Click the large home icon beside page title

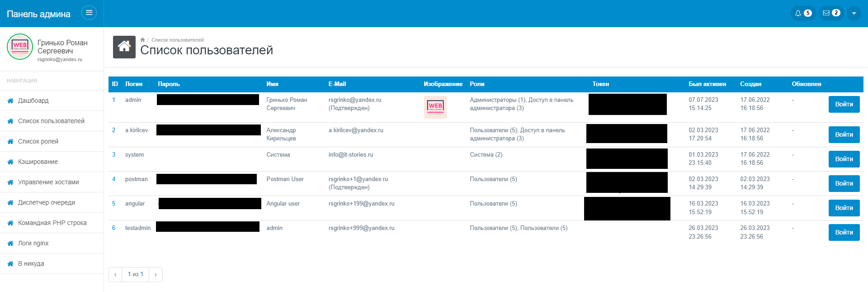coord(124,47)
